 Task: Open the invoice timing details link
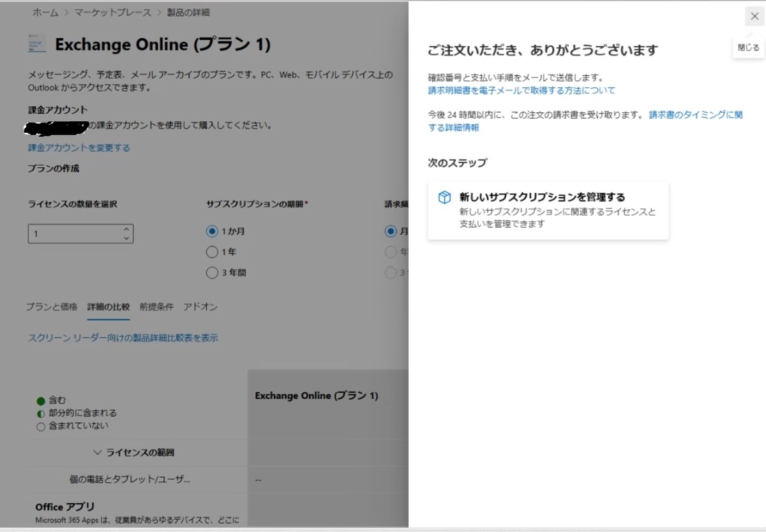(x=585, y=121)
